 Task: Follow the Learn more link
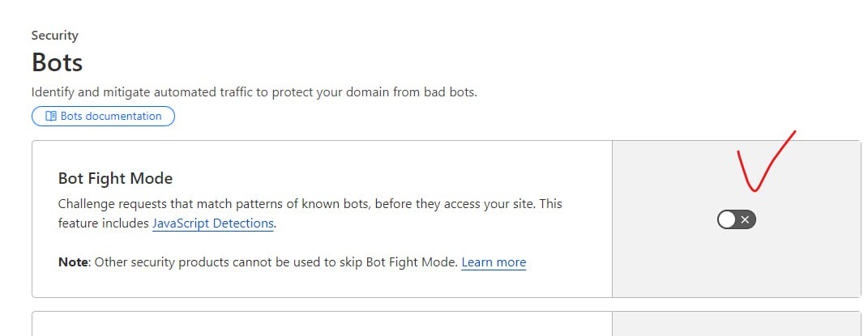click(x=494, y=262)
